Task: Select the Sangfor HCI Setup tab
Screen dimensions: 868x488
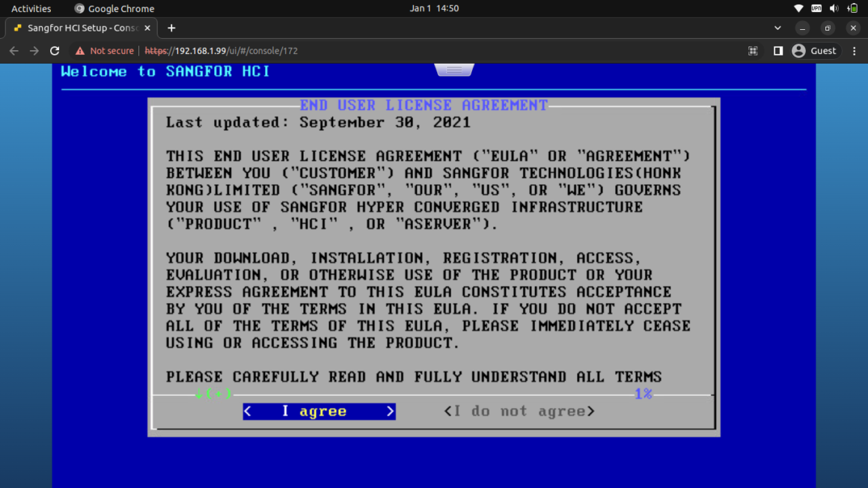Action: coord(79,28)
